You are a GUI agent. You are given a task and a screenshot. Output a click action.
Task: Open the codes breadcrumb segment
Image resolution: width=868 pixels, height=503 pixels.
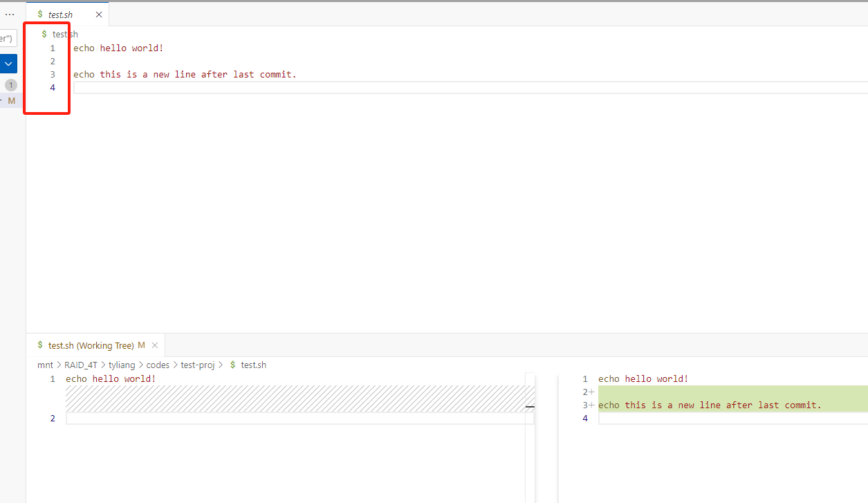(x=158, y=365)
